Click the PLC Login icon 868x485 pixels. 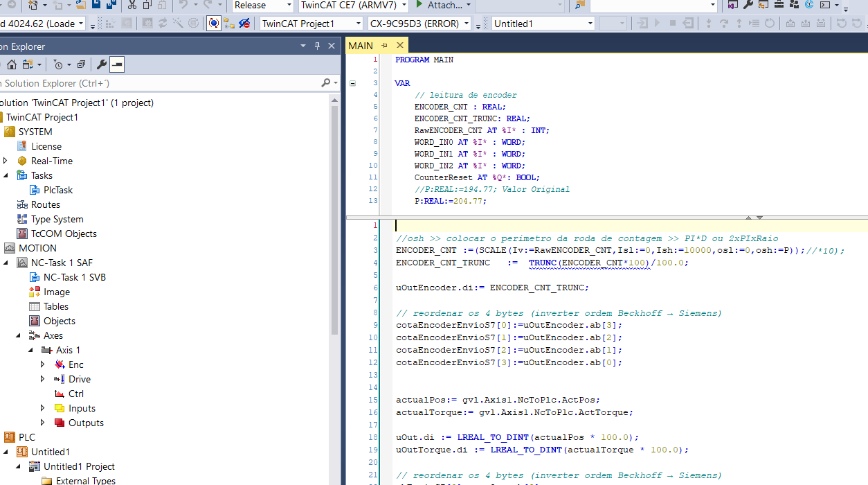[642, 24]
